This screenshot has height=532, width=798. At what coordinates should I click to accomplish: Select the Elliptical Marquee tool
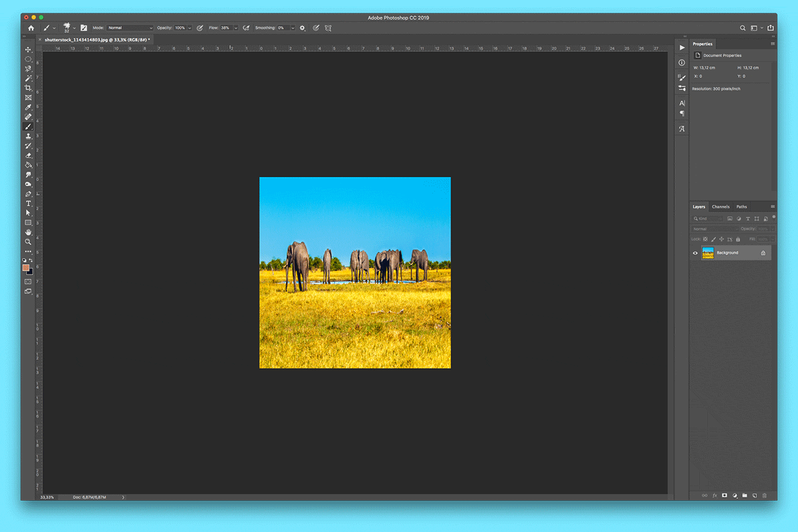coord(28,59)
